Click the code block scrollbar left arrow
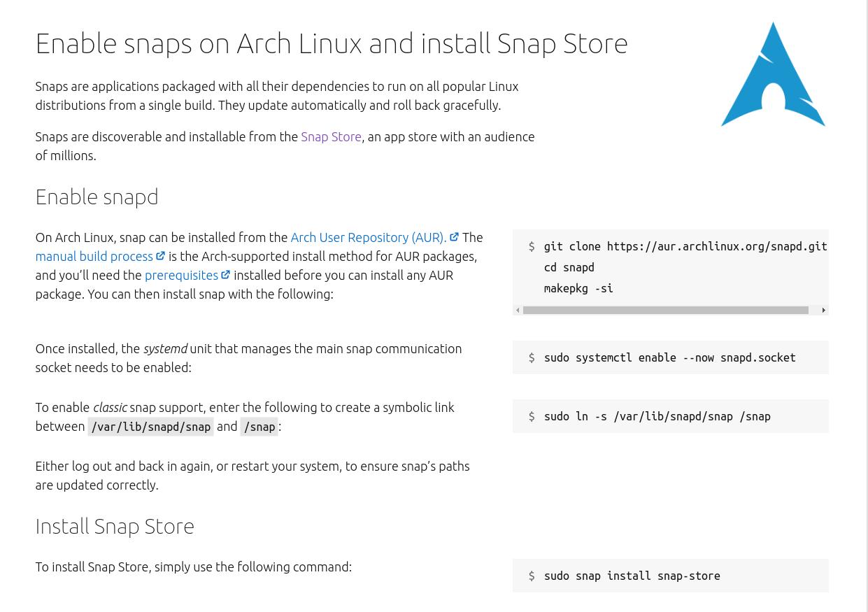This screenshot has width=868, height=612. coord(518,310)
